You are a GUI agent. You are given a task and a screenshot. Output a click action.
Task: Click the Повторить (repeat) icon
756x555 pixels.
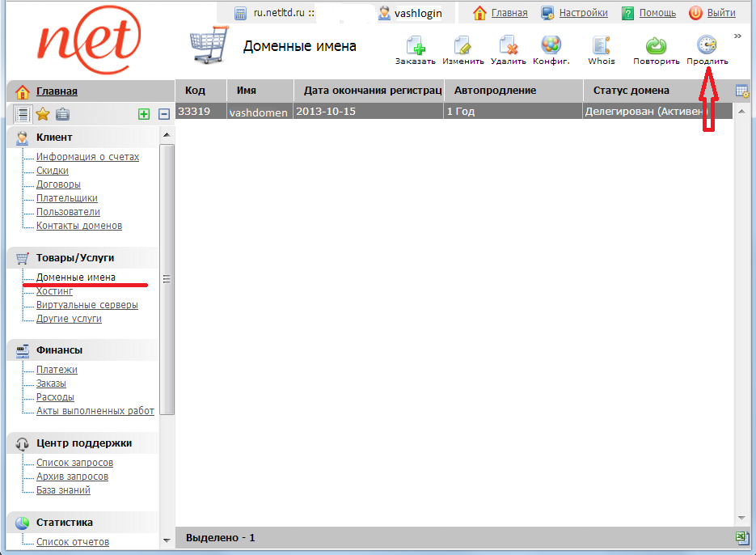656,46
